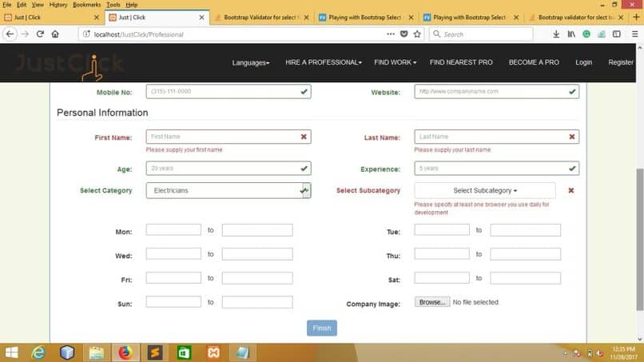This screenshot has width=644, height=362.
Task: Click the Mon start time field
Action: pos(173,229)
